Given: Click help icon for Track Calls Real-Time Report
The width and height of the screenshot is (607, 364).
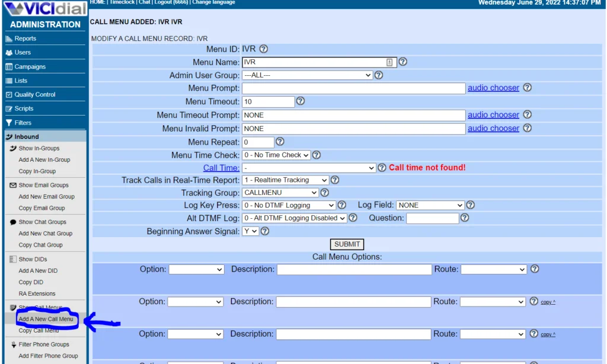Looking at the screenshot, I should (335, 180).
